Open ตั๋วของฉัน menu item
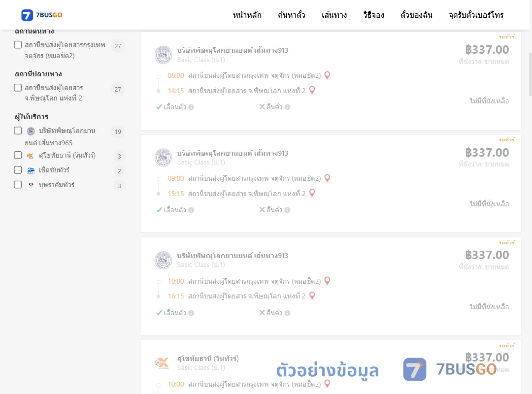This screenshot has height=394, width=532. click(x=416, y=15)
